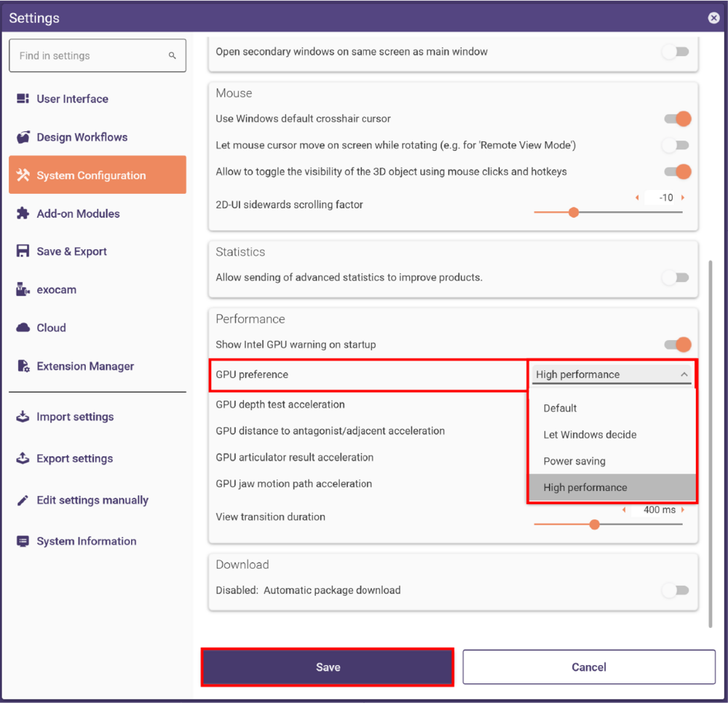Click the -10 scrolling factor value field
This screenshot has width=728, height=703.
coord(660,197)
